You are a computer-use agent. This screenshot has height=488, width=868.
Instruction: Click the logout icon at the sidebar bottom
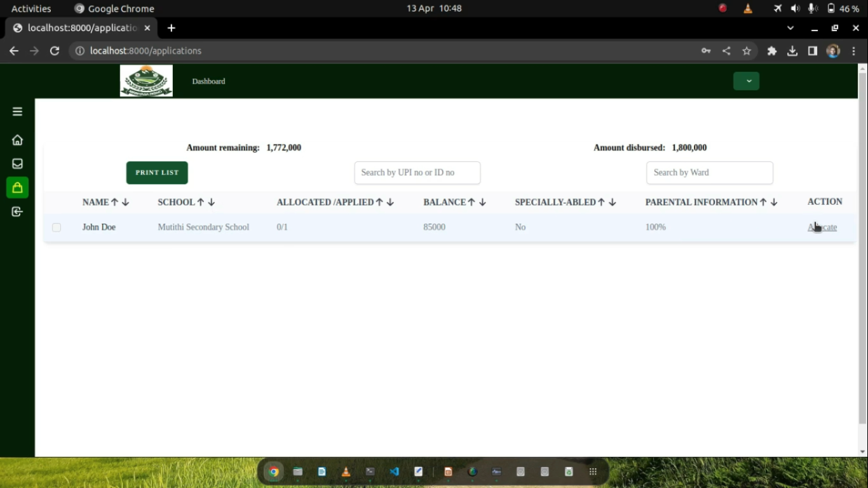click(x=17, y=212)
